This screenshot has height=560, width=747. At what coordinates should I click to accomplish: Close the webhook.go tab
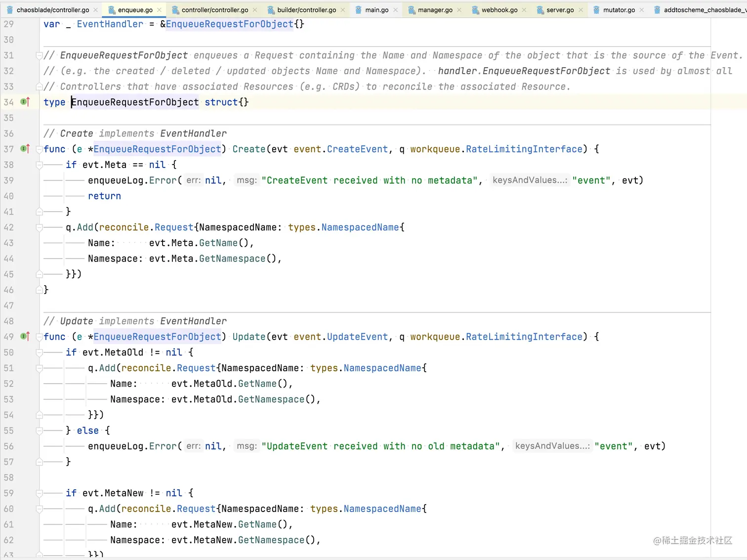pos(524,10)
